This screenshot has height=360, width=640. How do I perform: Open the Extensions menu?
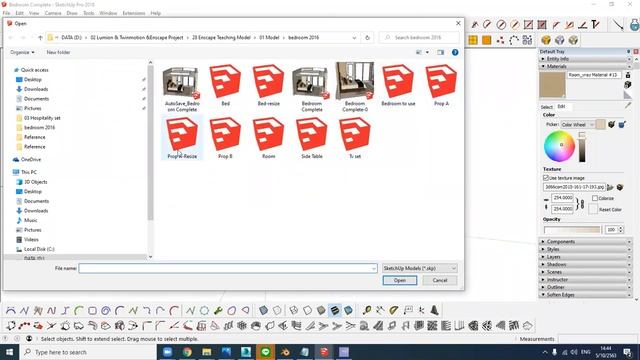coord(134,13)
